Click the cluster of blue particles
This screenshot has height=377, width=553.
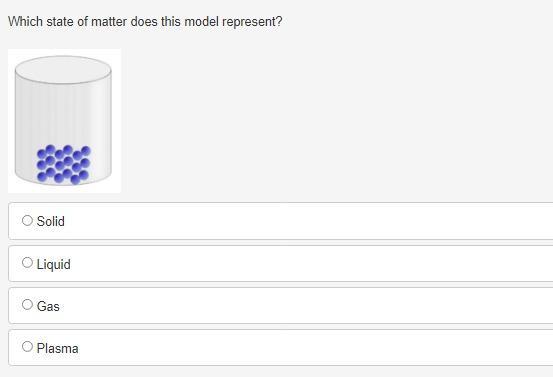[x=63, y=165]
